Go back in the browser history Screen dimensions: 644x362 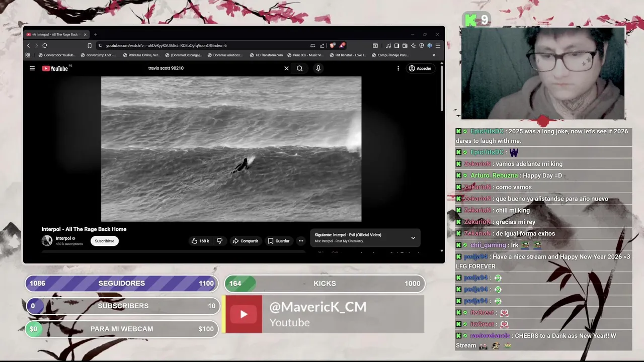28,45
